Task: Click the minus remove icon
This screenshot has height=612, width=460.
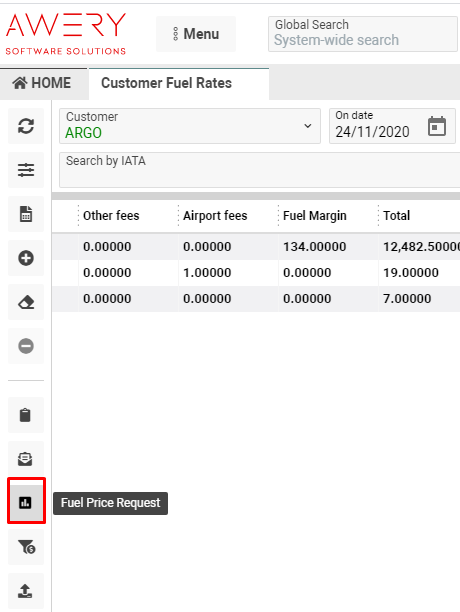Action: point(26,346)
